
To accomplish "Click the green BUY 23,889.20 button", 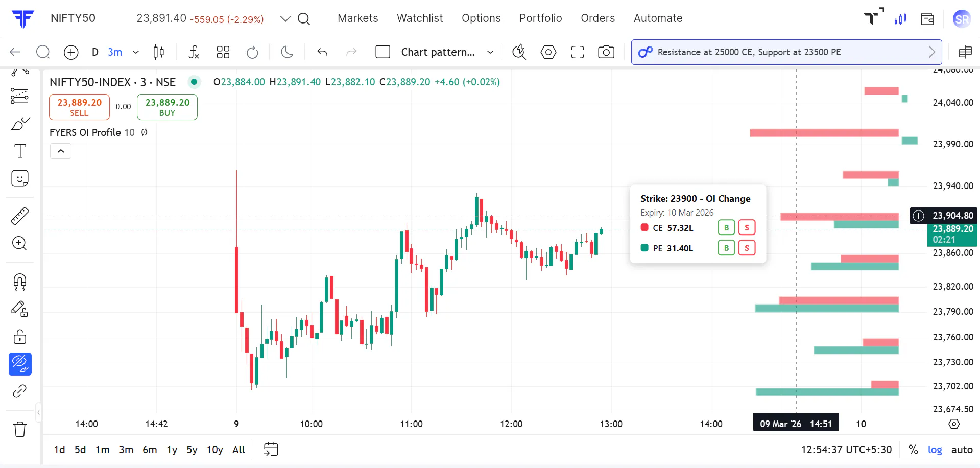I will [x=167, y=107].
